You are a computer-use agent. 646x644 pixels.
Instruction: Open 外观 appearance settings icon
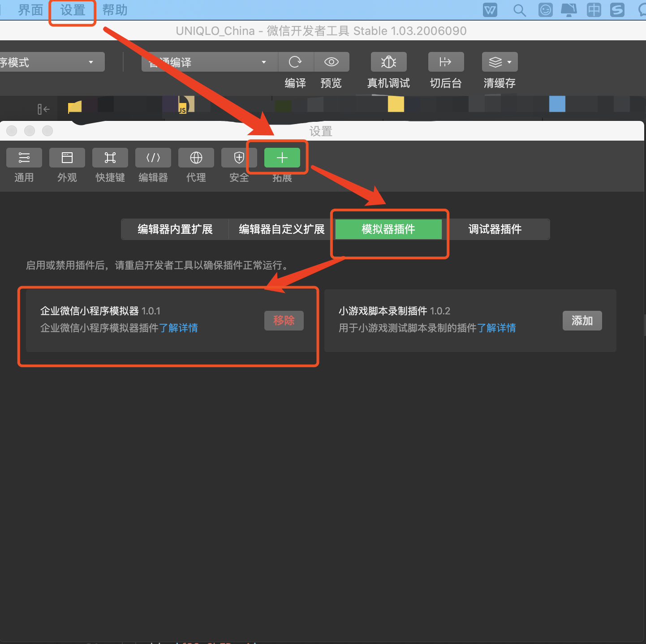point(67,158)
